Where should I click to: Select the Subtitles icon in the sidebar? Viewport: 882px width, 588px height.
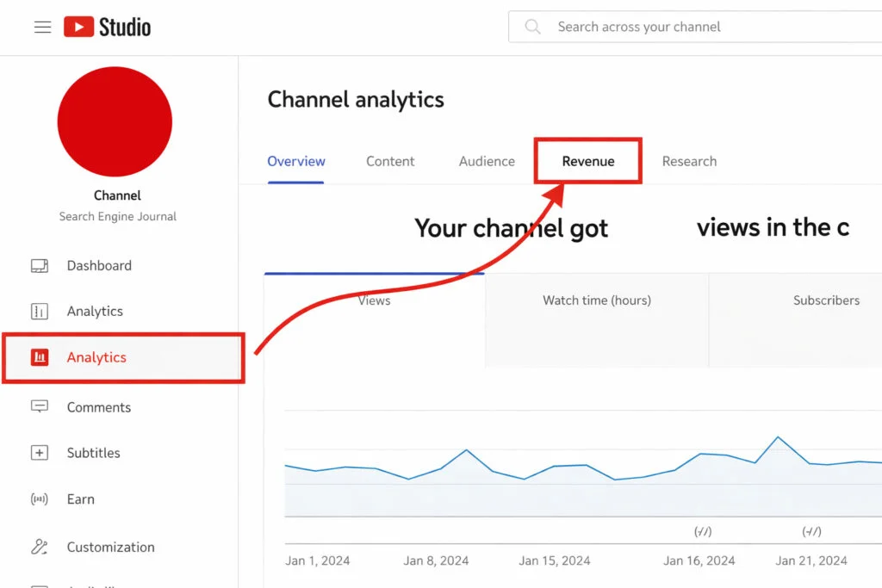(x=40, y=453)
